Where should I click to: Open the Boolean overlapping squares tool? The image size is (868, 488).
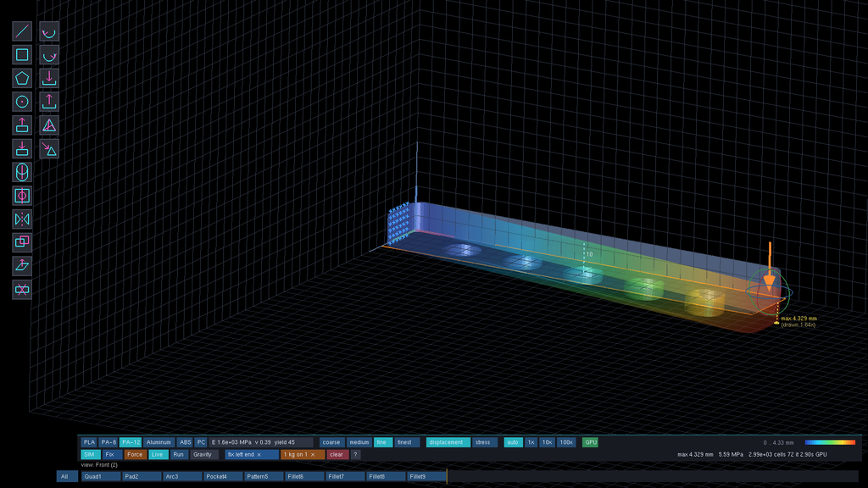(22, 242)
